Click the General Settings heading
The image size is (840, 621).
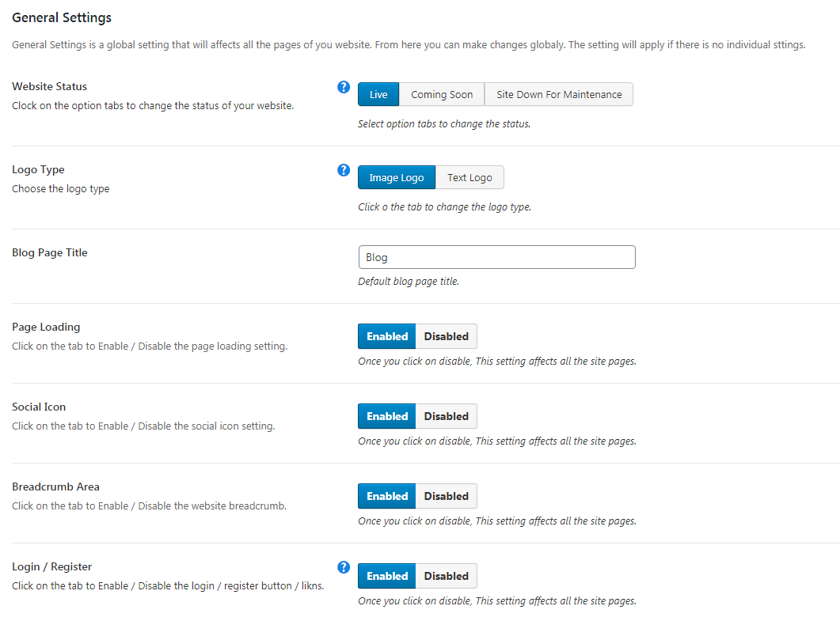(x=62, y=17)
